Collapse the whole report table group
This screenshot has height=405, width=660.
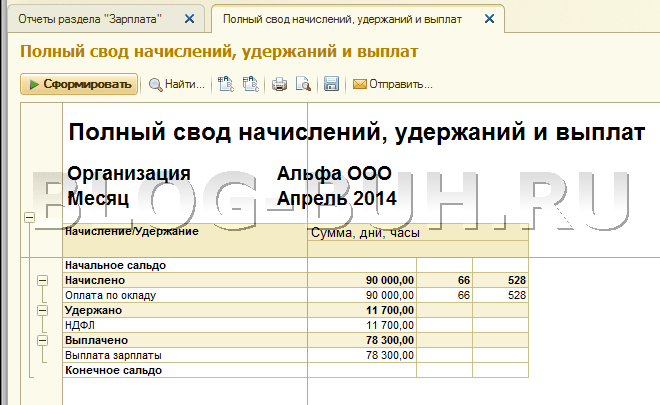coord(29,217)
